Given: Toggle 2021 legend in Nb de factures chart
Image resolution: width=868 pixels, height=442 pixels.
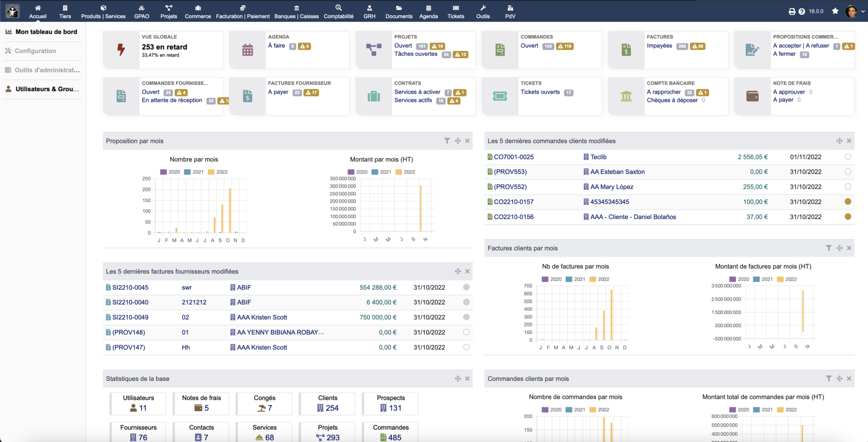Looking at the screenshot, I should tap(575, 279).
